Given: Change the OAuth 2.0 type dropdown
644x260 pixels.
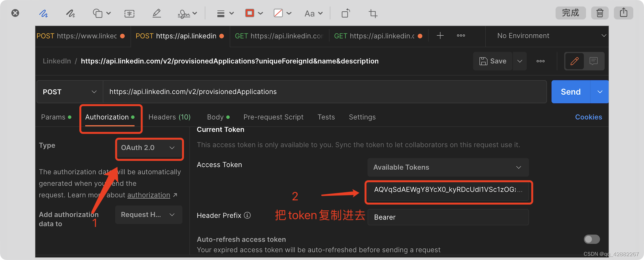Looking at the screenshot, I should 149,148.
